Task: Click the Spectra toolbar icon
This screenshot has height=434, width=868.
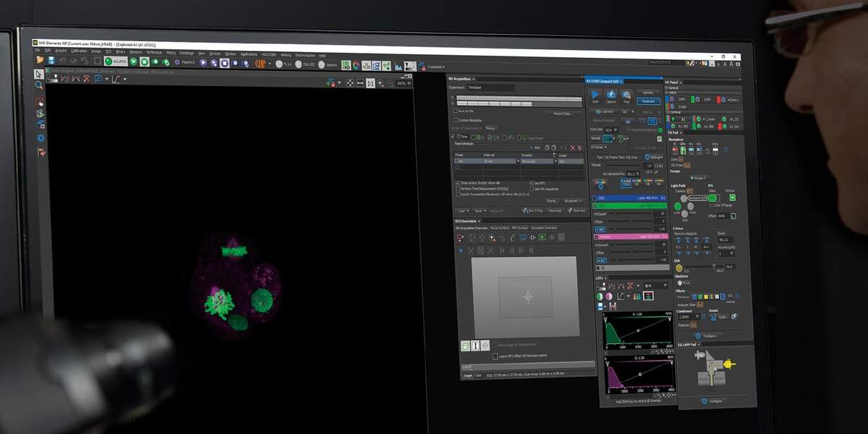Action: (322, 64)
